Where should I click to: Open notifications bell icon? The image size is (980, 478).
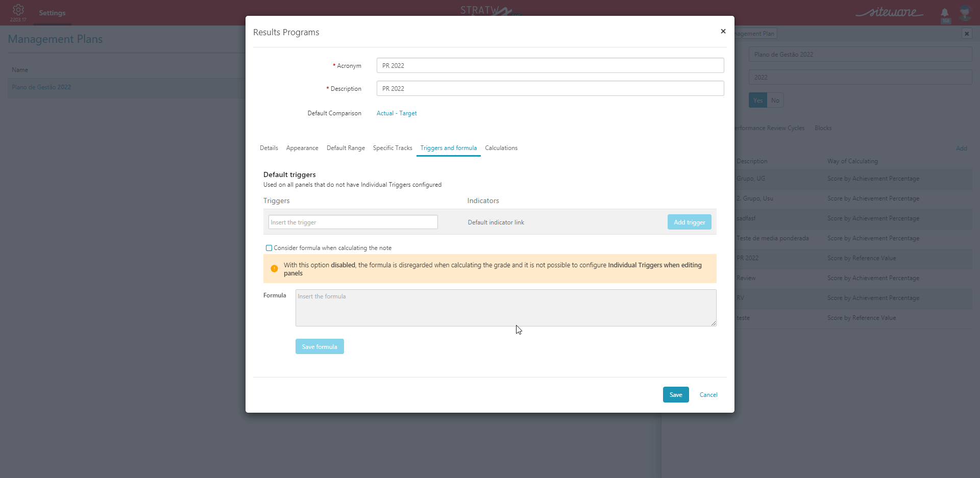click(x=945, y=13)
